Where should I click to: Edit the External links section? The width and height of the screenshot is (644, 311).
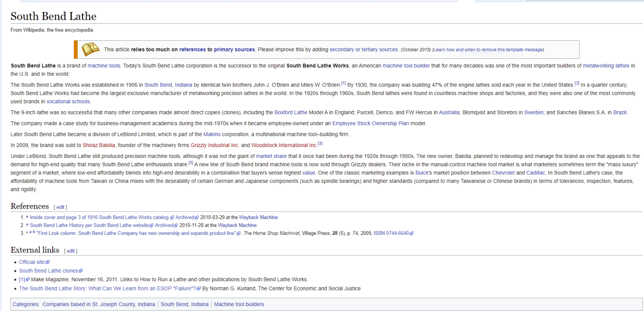(x=71, y=251)
